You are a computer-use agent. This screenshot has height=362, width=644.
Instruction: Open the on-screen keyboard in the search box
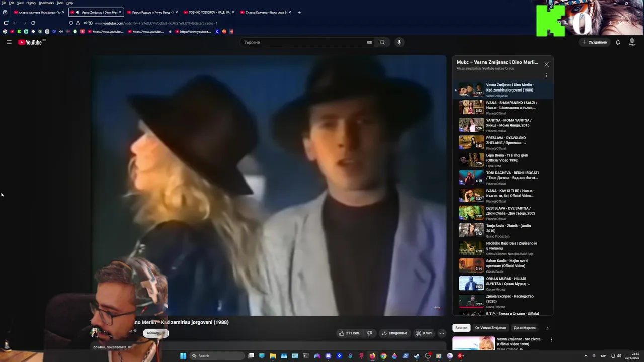tap(369, 42)
